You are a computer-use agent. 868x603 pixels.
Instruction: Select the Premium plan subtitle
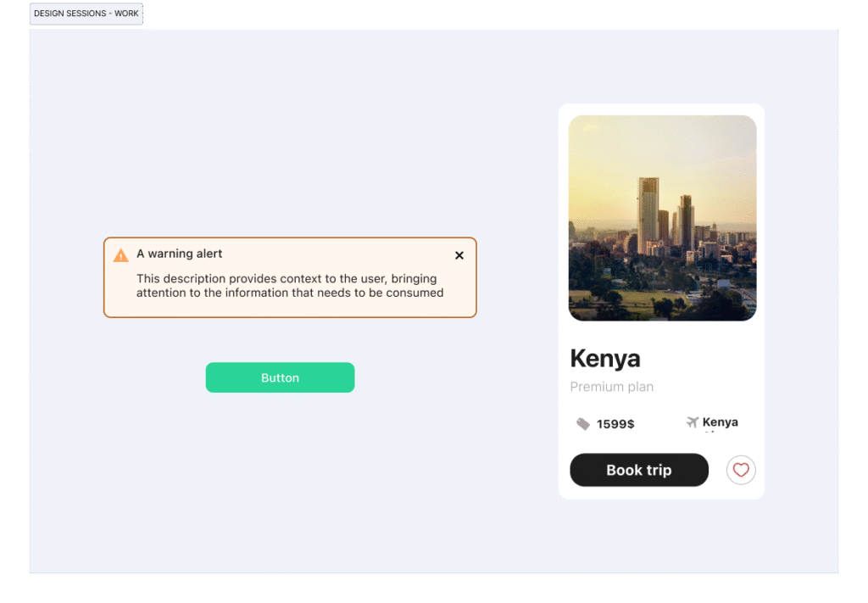click(x=611, y=387)
